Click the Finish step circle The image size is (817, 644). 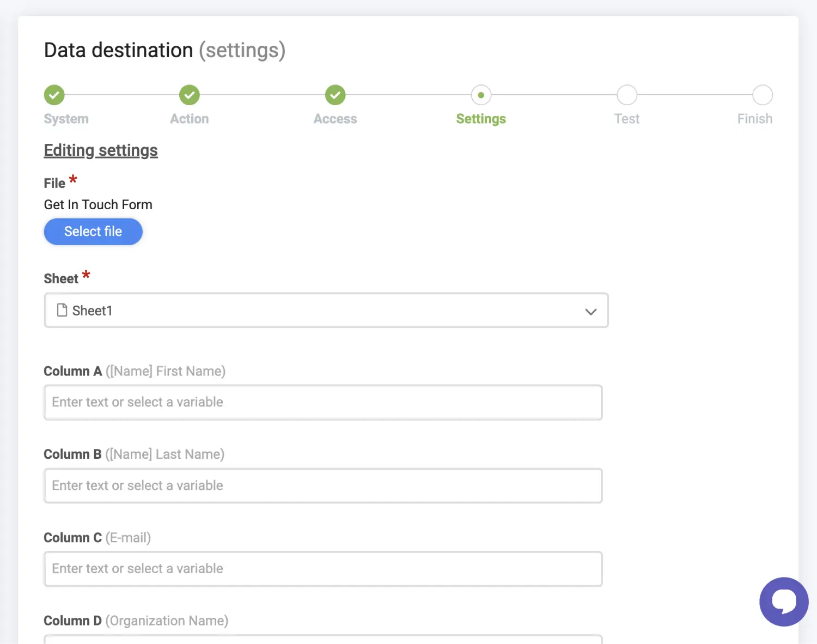[x=763, y=95]
